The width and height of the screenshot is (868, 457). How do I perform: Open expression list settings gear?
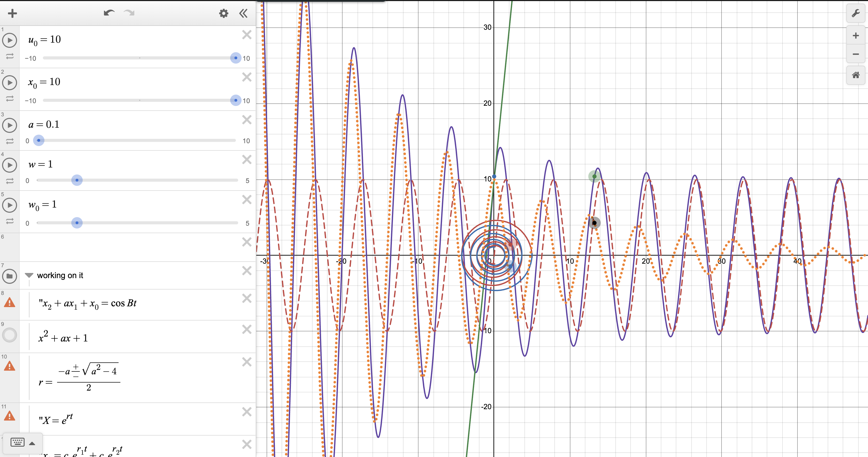point(223,13)
